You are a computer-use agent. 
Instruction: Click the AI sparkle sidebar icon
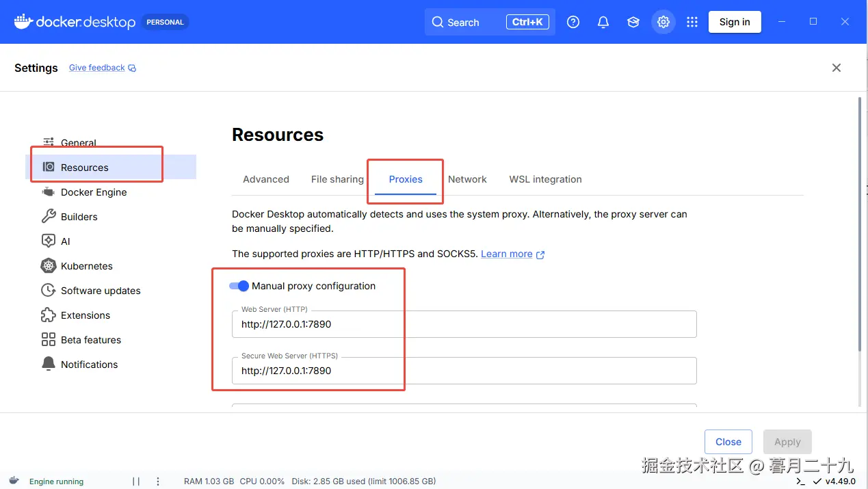(x=49, y=241)
